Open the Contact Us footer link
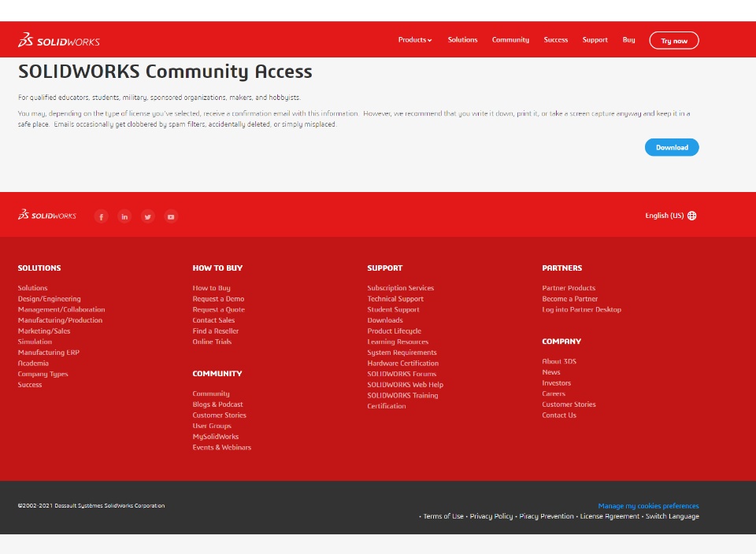Image resolution: width=756 pixels, height=554 pixels. (559, 415)
